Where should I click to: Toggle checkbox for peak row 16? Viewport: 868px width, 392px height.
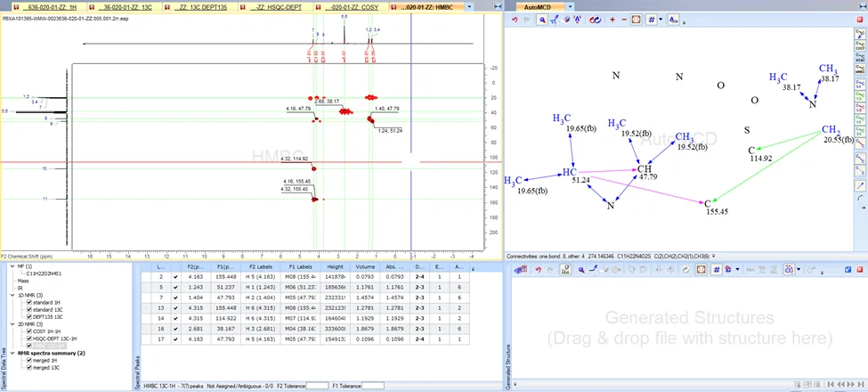pos(176,329)
